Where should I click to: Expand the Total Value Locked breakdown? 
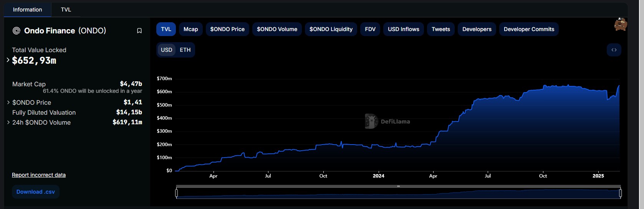coord(8,60)
